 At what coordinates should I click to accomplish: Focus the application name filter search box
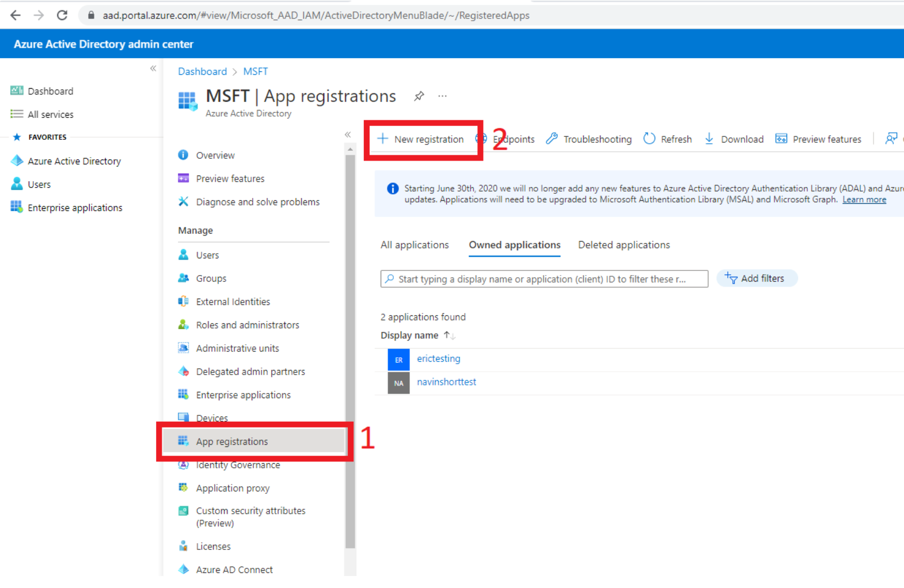(x=544, y=279)
